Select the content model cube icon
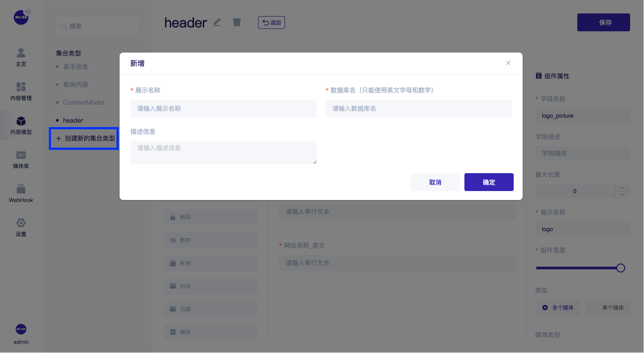The width and height of the screenshot is (644, 353). pyautogui.click(x=21, y=121)
